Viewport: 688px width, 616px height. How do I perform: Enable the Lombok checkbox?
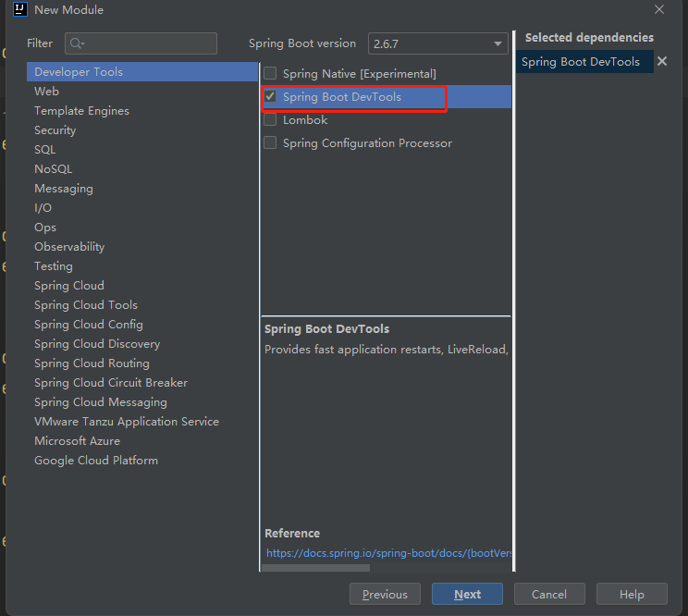270,120
